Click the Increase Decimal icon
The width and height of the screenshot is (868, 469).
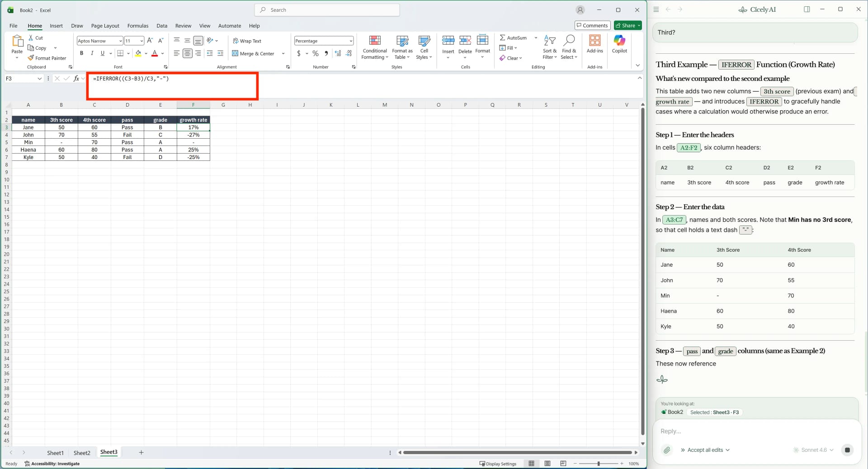(338, 53)
